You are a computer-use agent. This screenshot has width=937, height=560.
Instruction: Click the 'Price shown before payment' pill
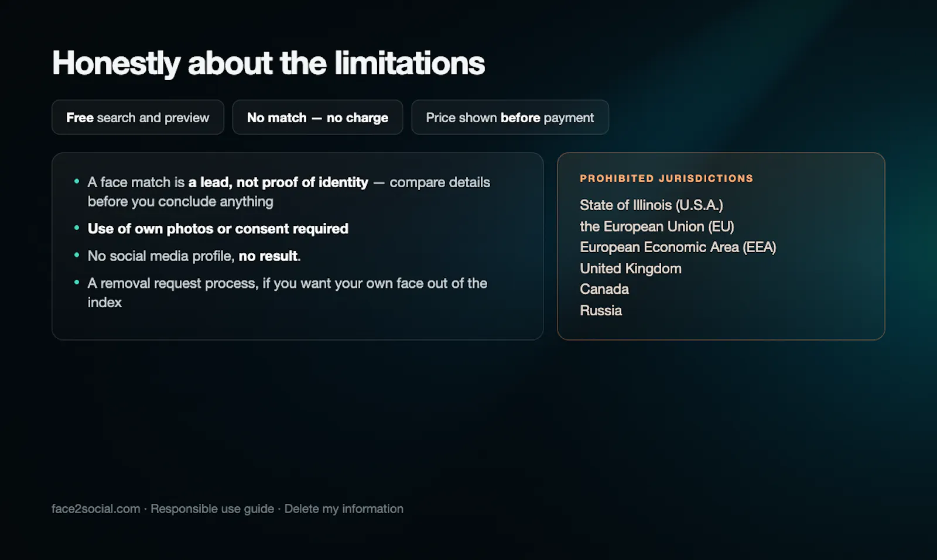510,117
